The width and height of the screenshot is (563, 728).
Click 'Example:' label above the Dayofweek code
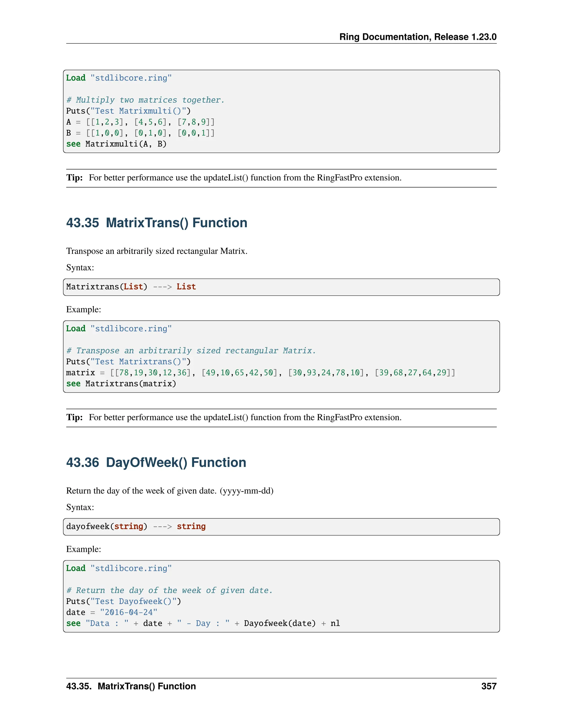coord(84,549)
